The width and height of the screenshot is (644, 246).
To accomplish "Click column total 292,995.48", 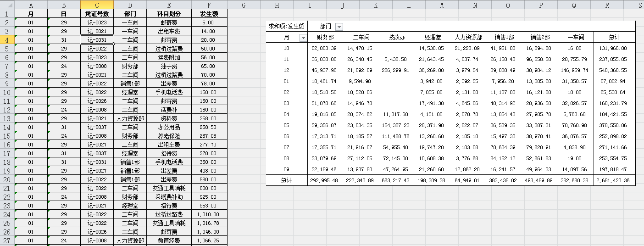I will pos(324,180).
